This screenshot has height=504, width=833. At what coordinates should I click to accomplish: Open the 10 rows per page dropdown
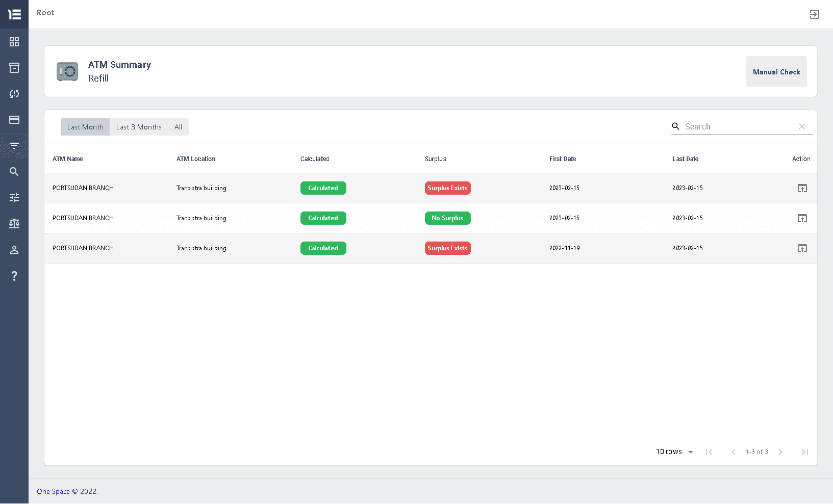674,452
